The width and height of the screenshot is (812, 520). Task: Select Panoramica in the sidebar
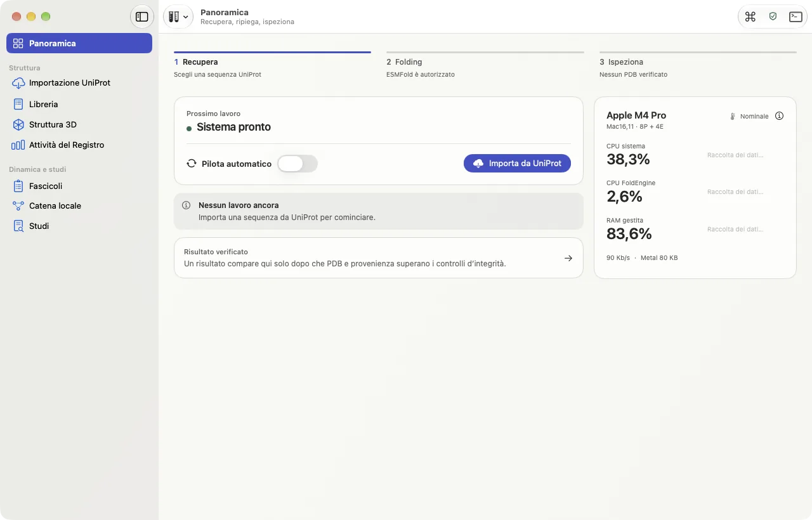tap(79, 43)
